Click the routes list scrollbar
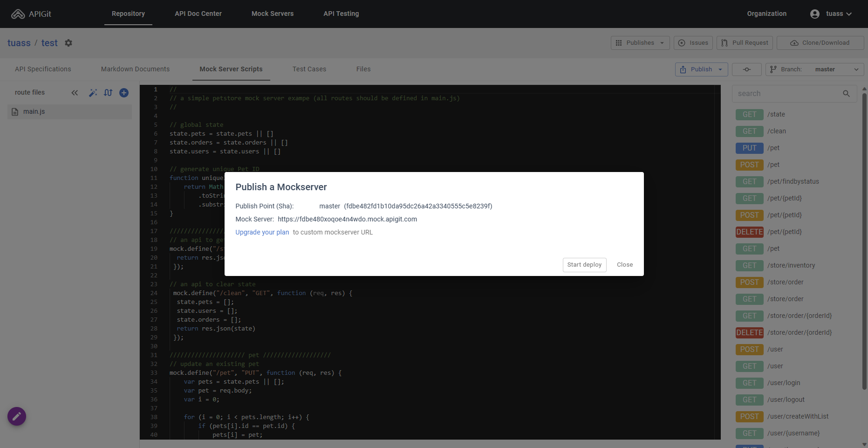This screenshot has width=868, height=448. tap(864, 241)
